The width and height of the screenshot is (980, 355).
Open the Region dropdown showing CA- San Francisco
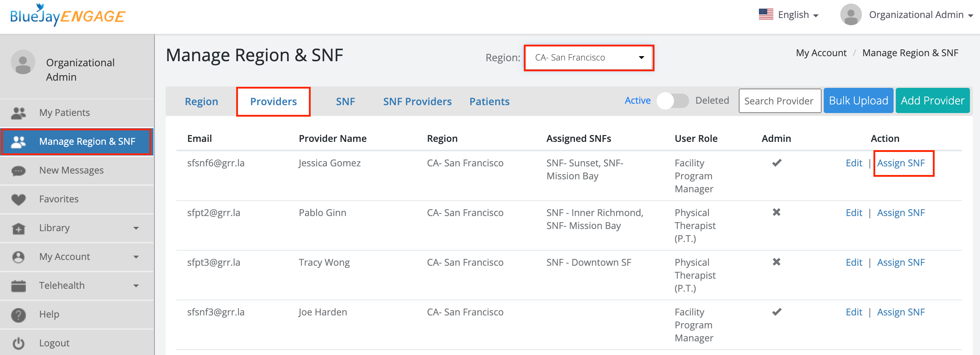click(x=589, y=58)
